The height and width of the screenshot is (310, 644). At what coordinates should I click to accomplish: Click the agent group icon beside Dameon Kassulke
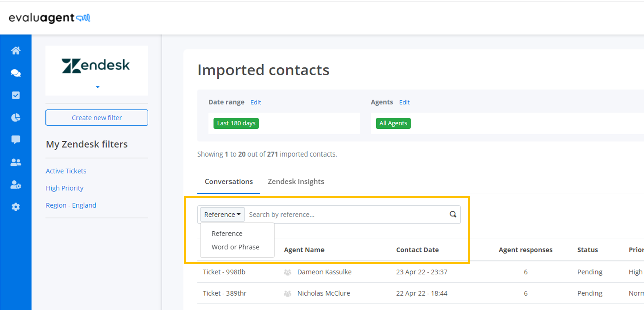point(287,272)
